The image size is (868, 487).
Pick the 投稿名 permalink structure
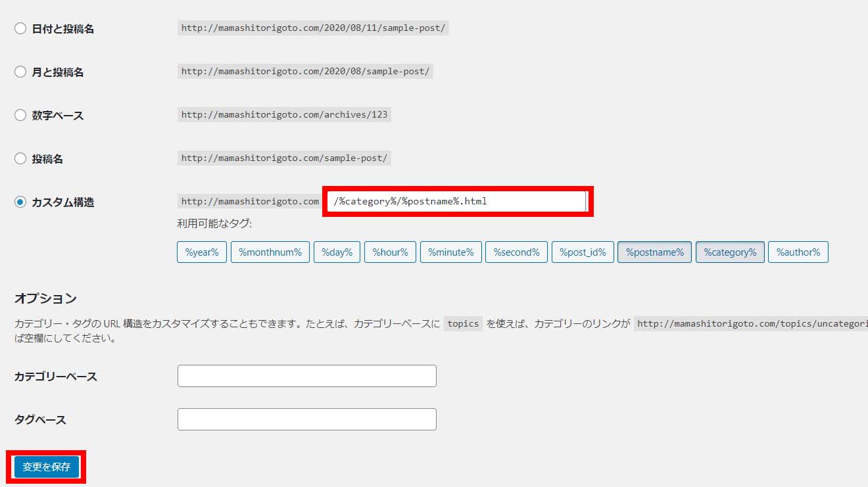[x=20, y=159]
